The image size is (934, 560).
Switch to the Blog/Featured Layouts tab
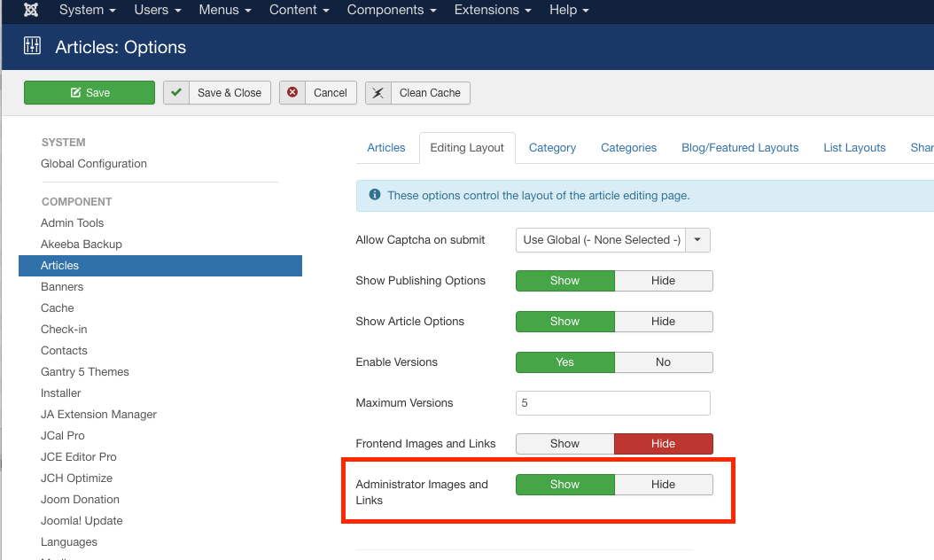[740, 148]
